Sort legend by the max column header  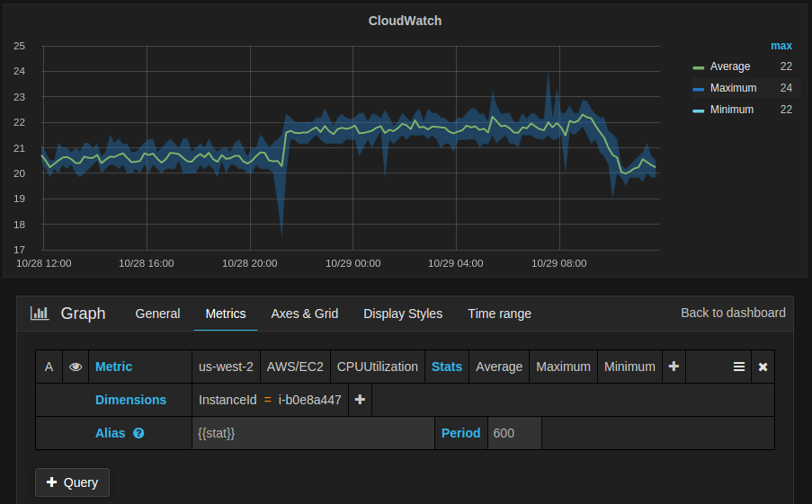tap(781, 46)
